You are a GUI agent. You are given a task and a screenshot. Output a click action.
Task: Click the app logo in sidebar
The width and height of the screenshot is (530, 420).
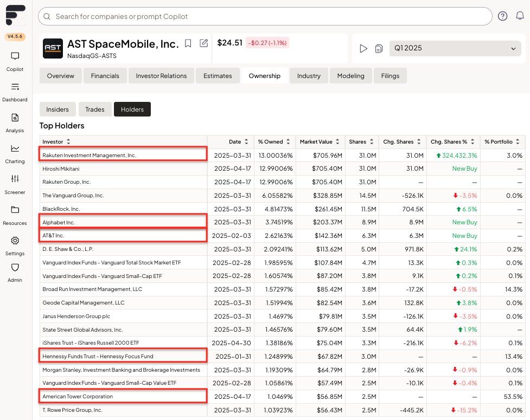(x=16, y=15)
